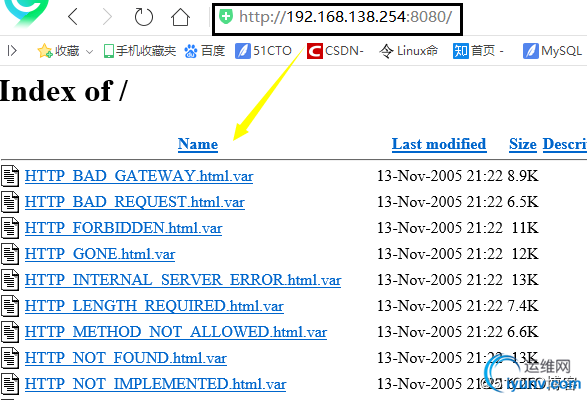This screenshot has width=587, height=400.
Task: Click file icon beside HTTP_INTERNAL_SERVER_ERROR.html.var
Action: tap(10, 280)
